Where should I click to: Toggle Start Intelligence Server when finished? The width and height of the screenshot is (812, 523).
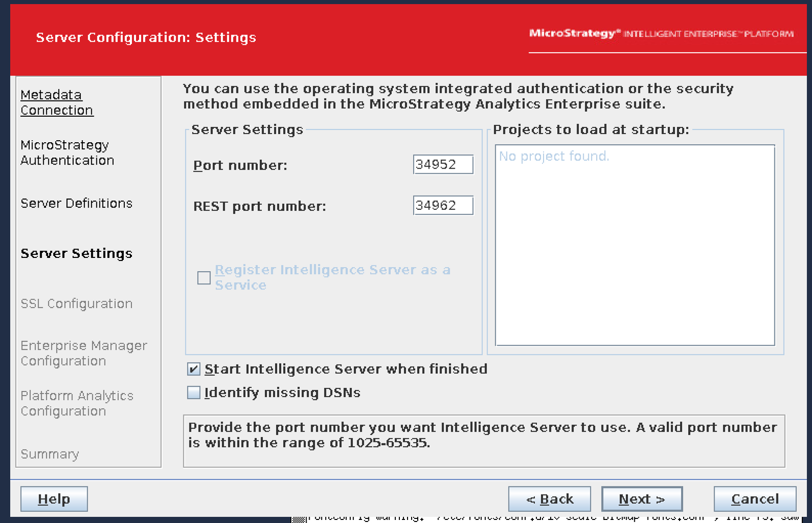[193, 370]
